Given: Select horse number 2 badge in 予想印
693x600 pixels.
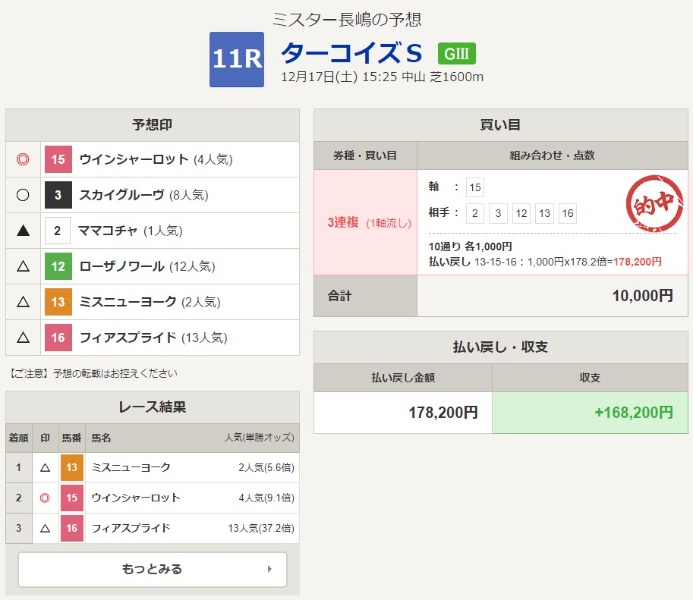Looking at the screenshot, I should point(58,231).
